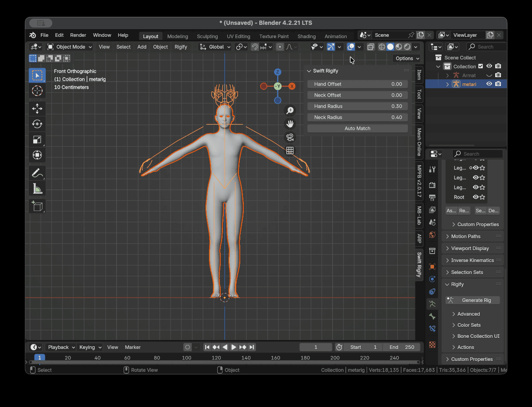Click the Generate Rig button

(473, 300)
